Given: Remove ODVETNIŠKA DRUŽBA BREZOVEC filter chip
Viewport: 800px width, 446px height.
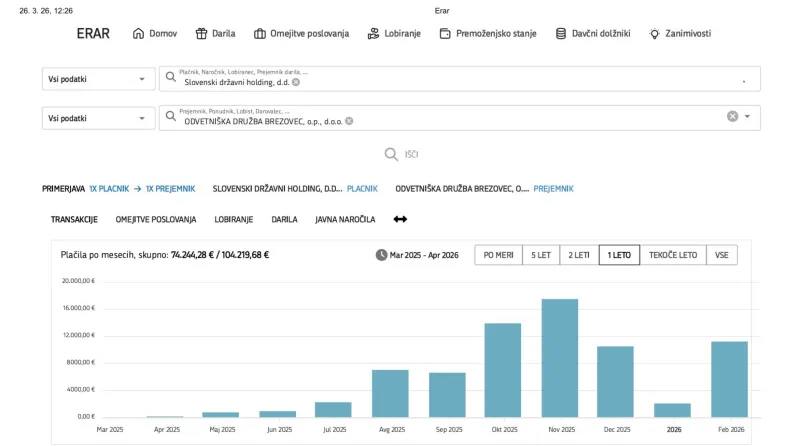Looking at the screenshot, I should point(349,121).
